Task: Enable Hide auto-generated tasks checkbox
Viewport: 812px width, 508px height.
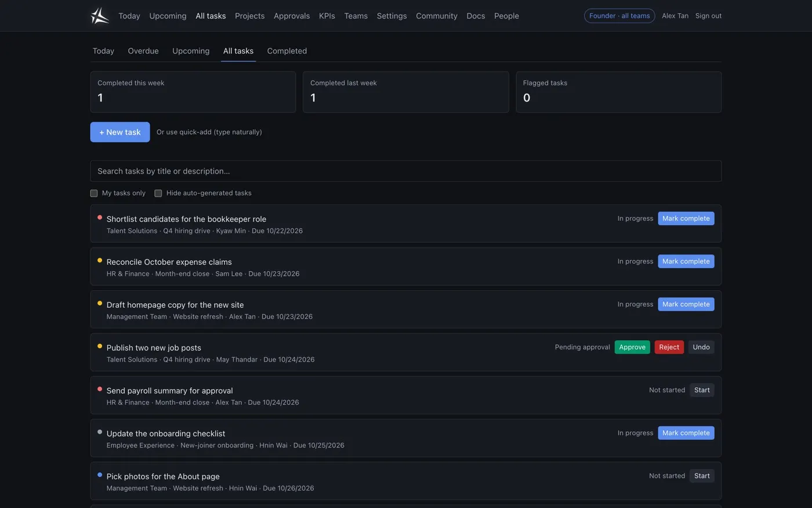Action: click(158, 193)
